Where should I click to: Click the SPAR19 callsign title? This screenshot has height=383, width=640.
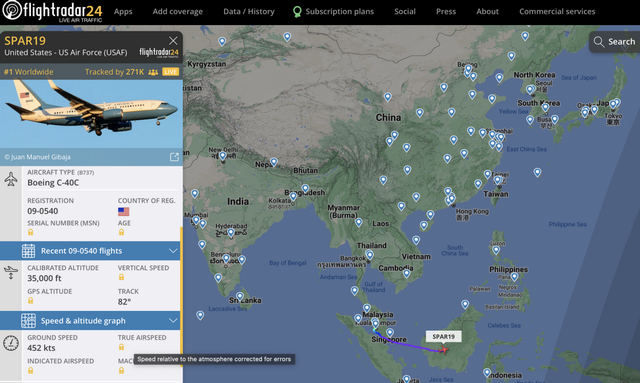[x=25, y=41]
